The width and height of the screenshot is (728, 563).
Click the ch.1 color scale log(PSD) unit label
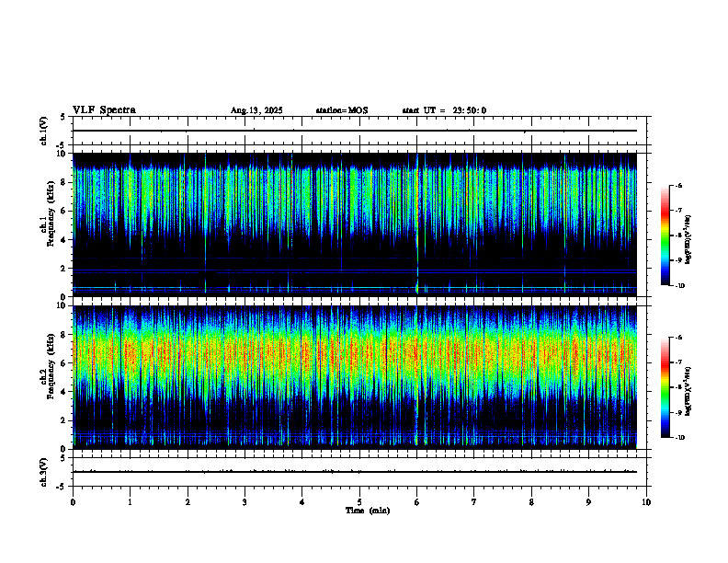tap(688, 240)
